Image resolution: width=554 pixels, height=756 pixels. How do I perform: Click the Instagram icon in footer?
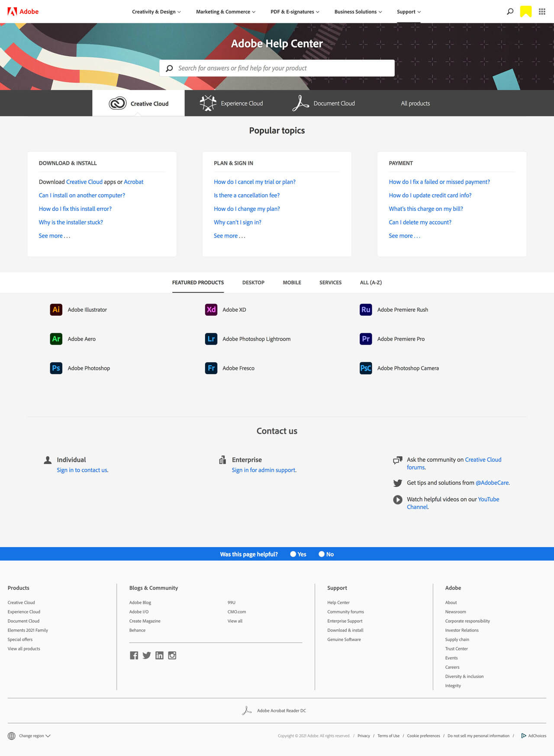click(x=172, y=656)
